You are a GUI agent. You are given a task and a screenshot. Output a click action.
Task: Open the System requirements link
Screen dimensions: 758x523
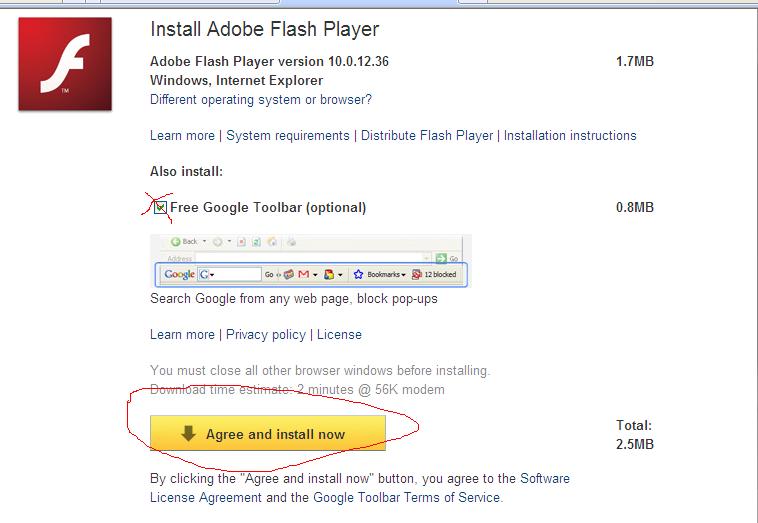[x=288, y=135]
